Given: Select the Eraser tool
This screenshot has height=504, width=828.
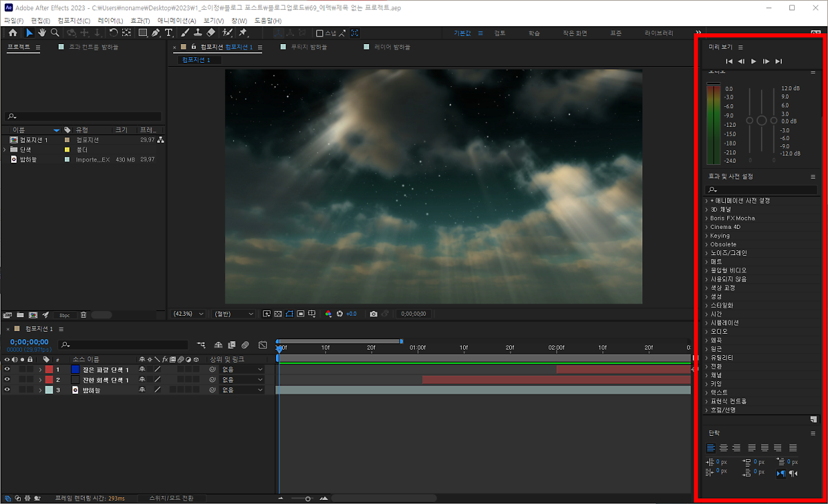Looking at the screenshot, I should (211, 32).
